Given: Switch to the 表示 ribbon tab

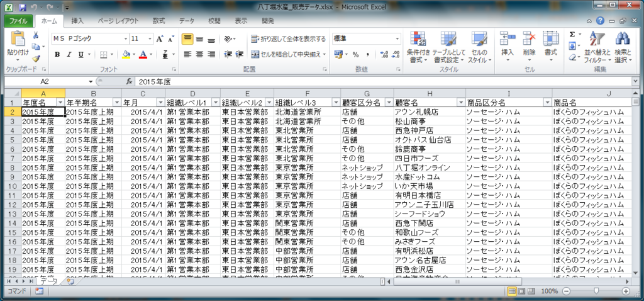Looking at the screenshot, I should point(241,21).
